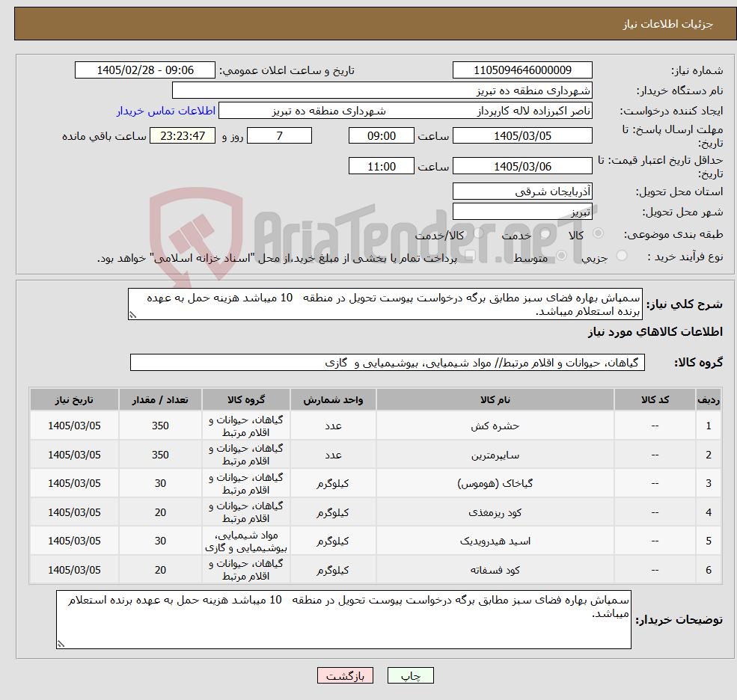Click the remaining time field 23:23:47

click(x=183, y=136)
